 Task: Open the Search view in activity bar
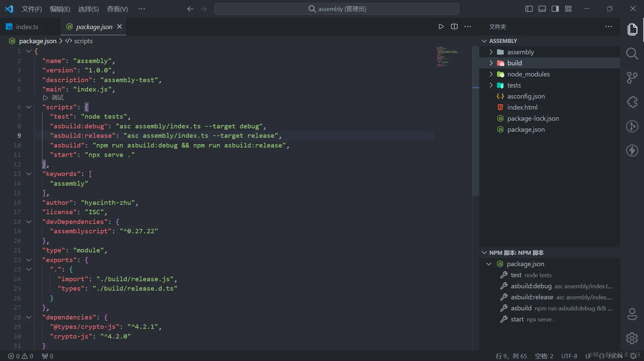click(632, 53)
